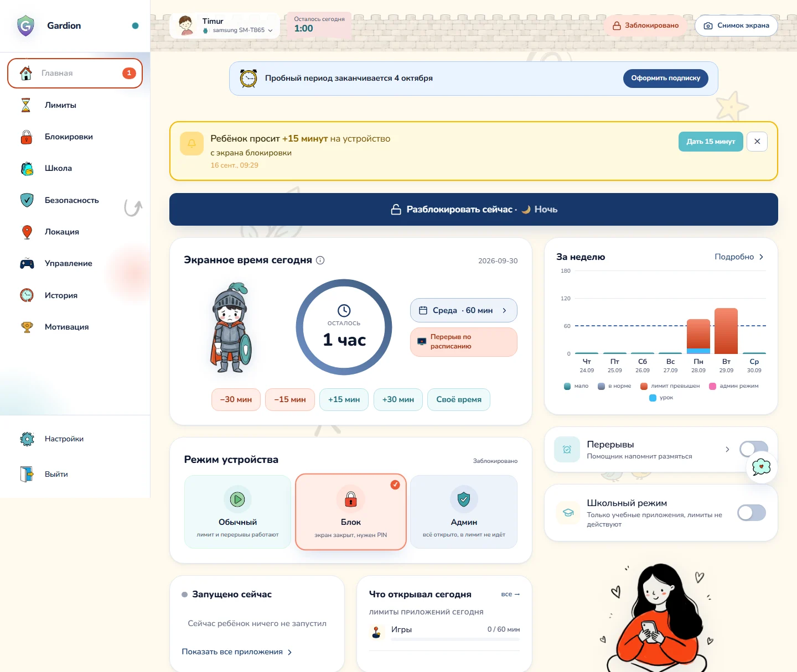Click Разблокировать сейчас button
Image resolution: width=797 pixels, height=672 pixels.
pos(474,209)
